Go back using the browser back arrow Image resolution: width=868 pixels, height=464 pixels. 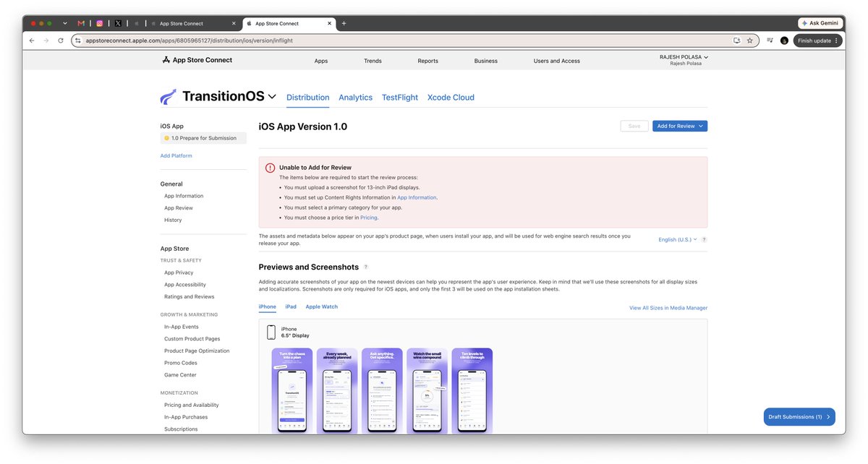pos(32,40)
